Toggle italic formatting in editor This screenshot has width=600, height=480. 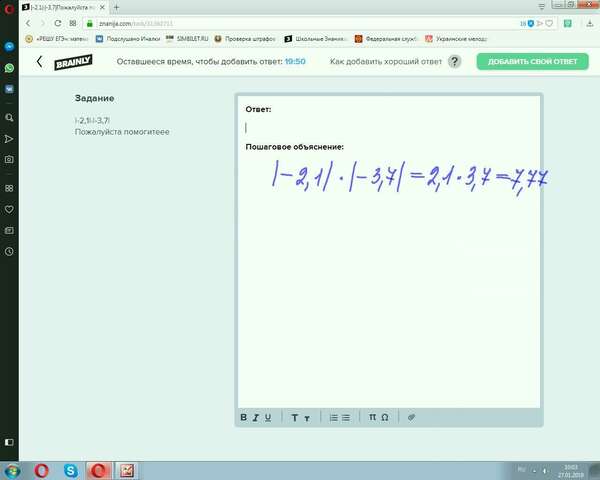point(256,417)
